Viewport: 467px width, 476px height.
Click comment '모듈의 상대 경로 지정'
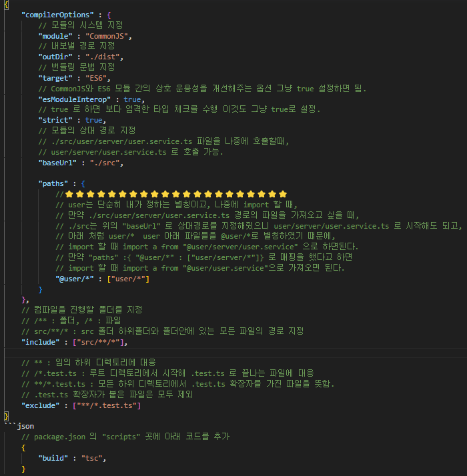87,131
